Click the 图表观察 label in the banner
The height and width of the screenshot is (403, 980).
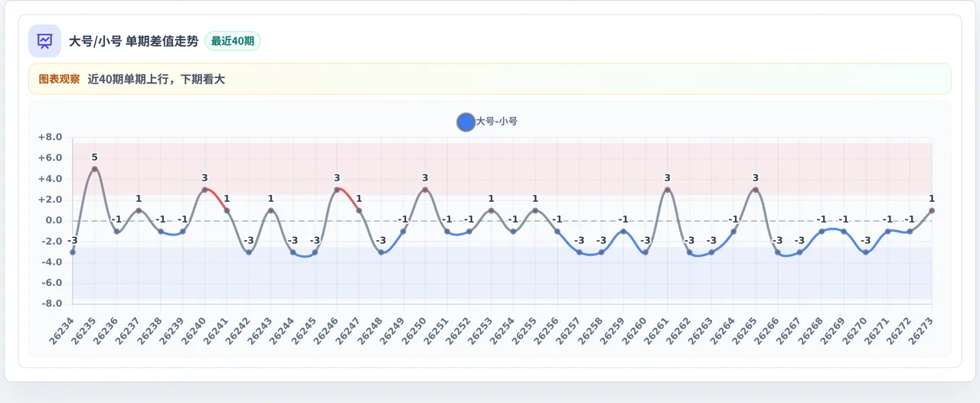point(59,79)
